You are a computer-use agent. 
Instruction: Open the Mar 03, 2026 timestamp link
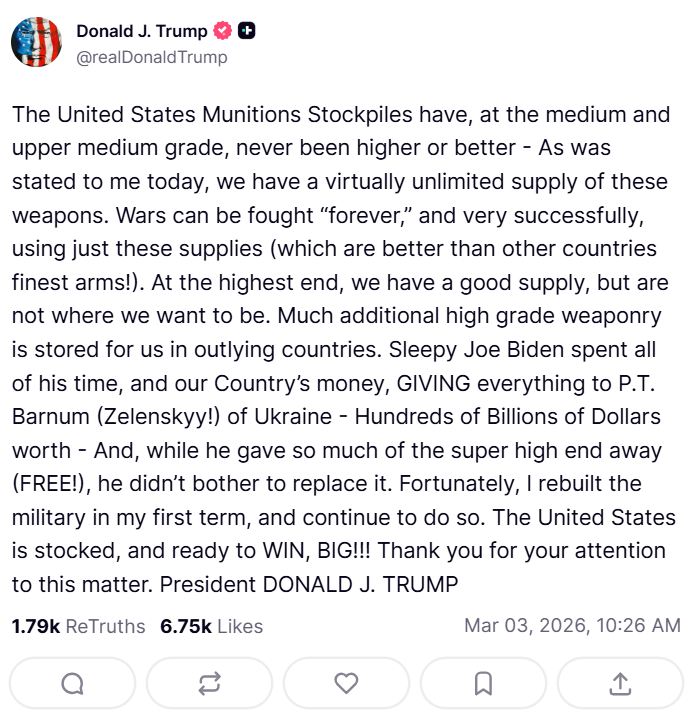click(x=572, y=625)
